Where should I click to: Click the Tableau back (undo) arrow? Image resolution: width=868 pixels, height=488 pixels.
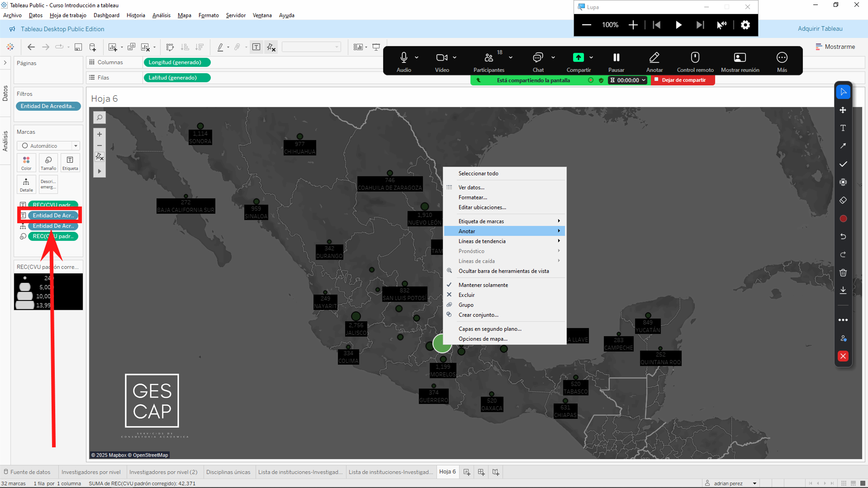pos(31,47)
